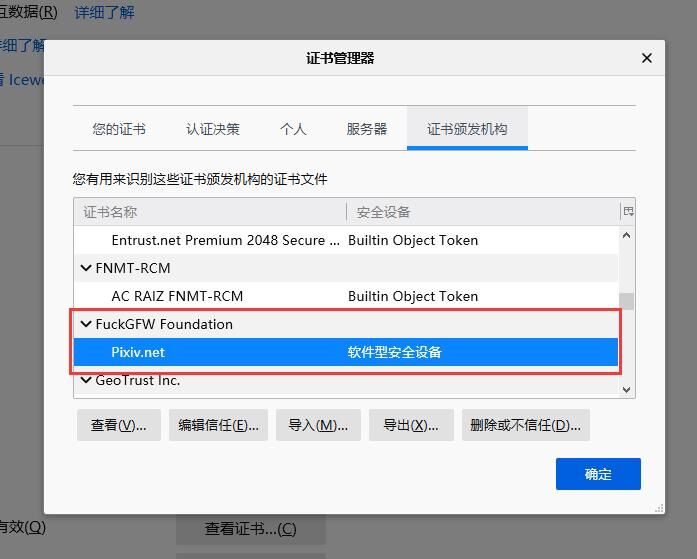Click the 查看(V)... button
Image resolution: width=697 pixels, height=559 pixels.
point(118,425)
